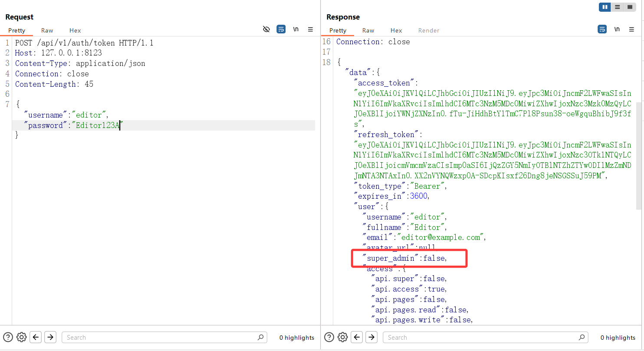Open Request panel hamburger options menu
Image resolution: width=644 pixels, height=351 pixels.
(x=310, y=30)
